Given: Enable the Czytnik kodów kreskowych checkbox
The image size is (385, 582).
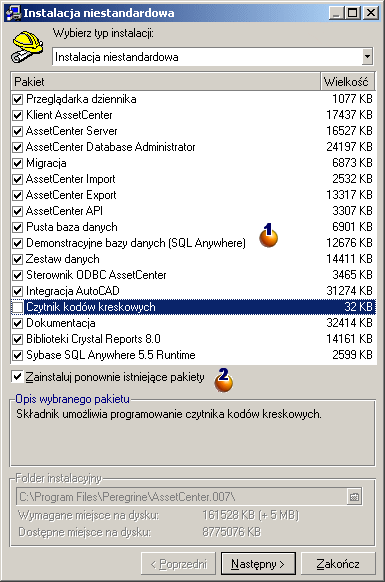Looking at the screenshot, I should (x=17, y=307).
